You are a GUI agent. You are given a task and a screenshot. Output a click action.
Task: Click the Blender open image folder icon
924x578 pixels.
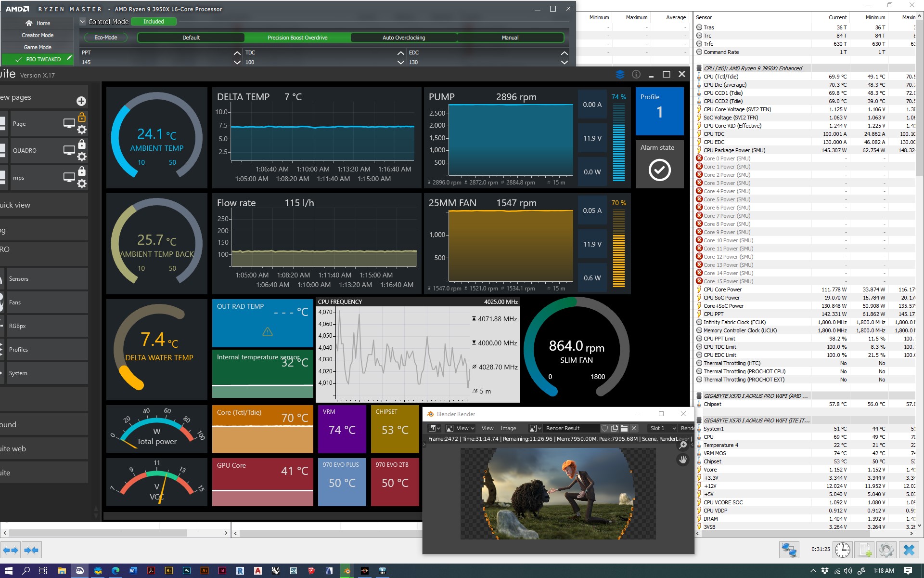[624, 428]
